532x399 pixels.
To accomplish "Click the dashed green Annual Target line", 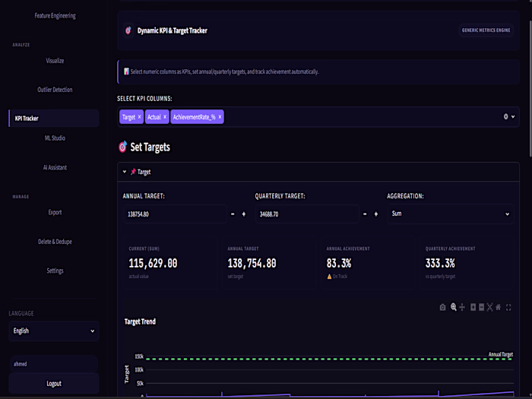I will (329, 359).
